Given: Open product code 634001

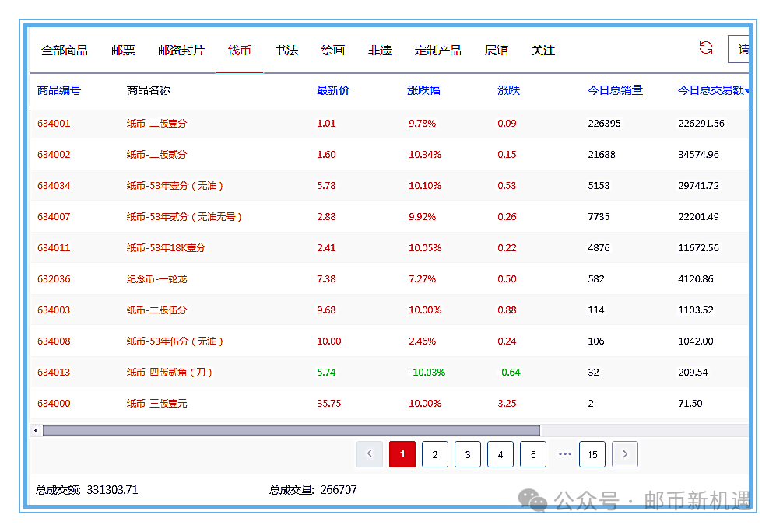Looking at the screenshot, I should coord(54,123).
